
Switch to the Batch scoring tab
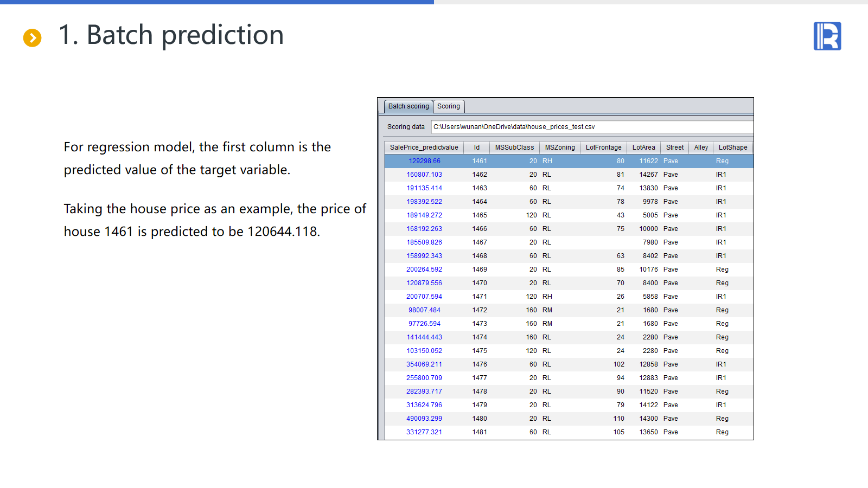click(409, 106)
